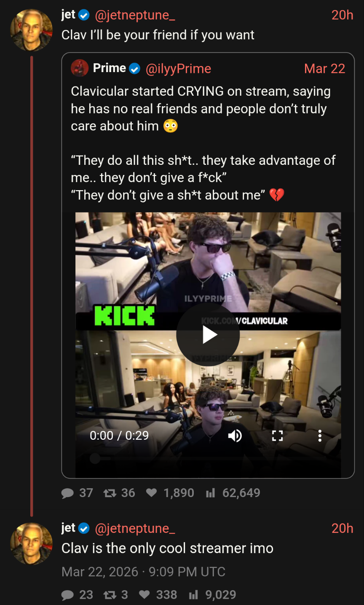
Task: Reply to the 'only cool streamer' tweet
Action: tap(67, 595)
